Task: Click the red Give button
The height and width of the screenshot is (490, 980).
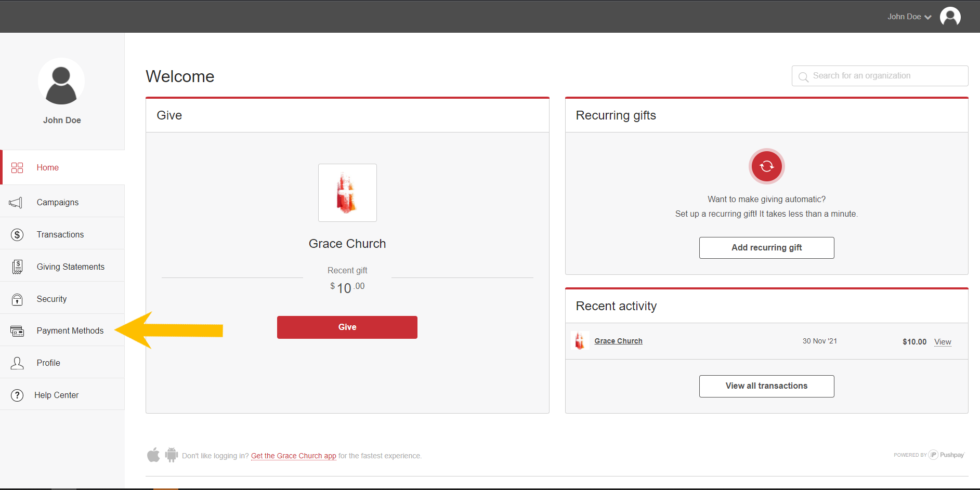Action: [347, 327]
